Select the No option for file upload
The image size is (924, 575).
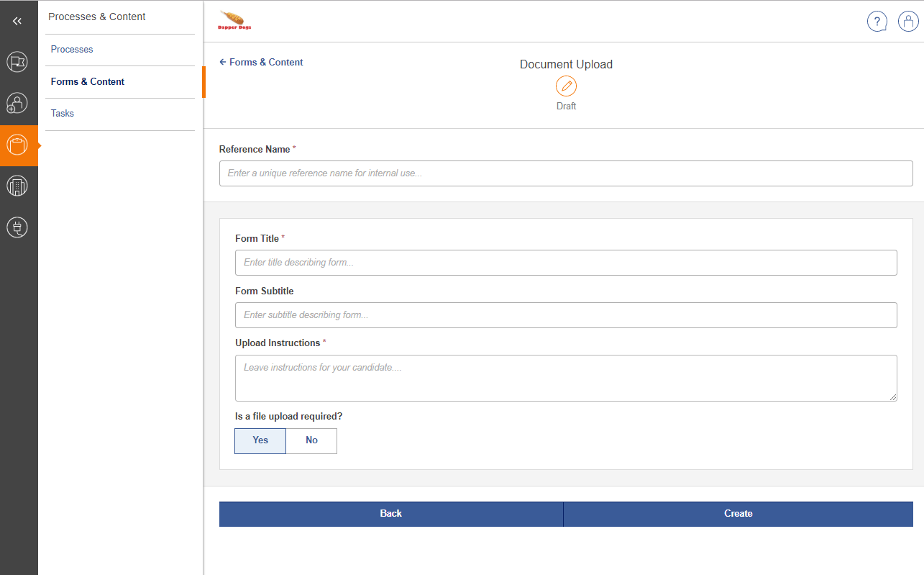tap(311, 440)
